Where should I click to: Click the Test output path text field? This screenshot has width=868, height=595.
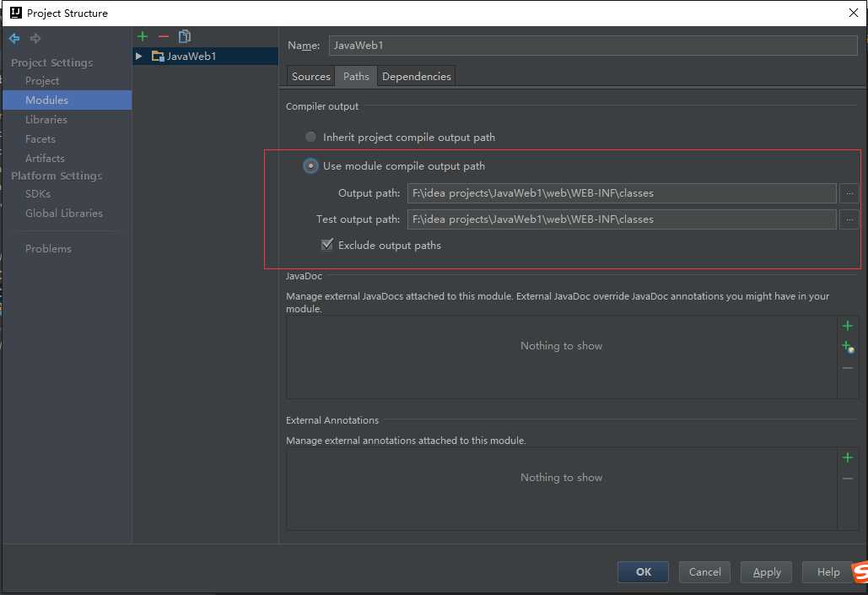pos(622,219)
